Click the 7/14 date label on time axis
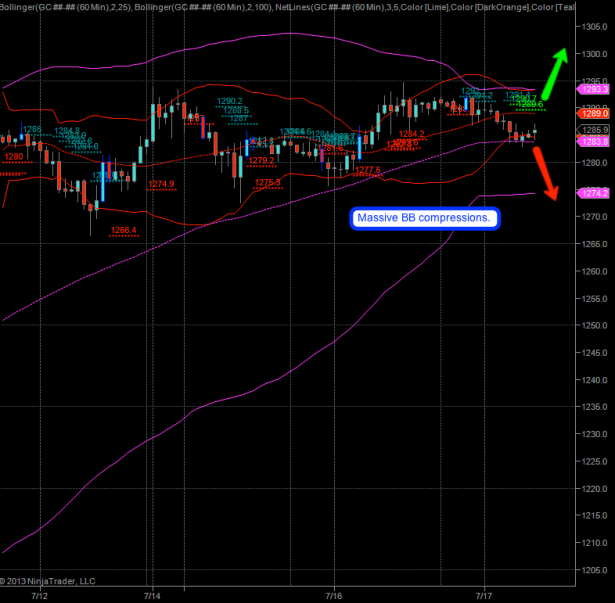 pos(152,596)
